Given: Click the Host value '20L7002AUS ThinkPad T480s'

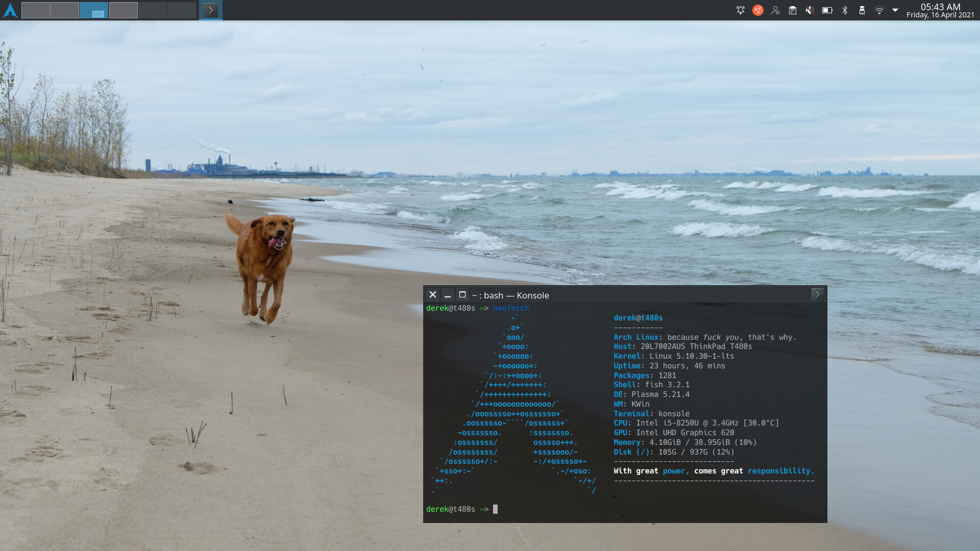Looking at the screenshot, I should (x=696, y=346).
